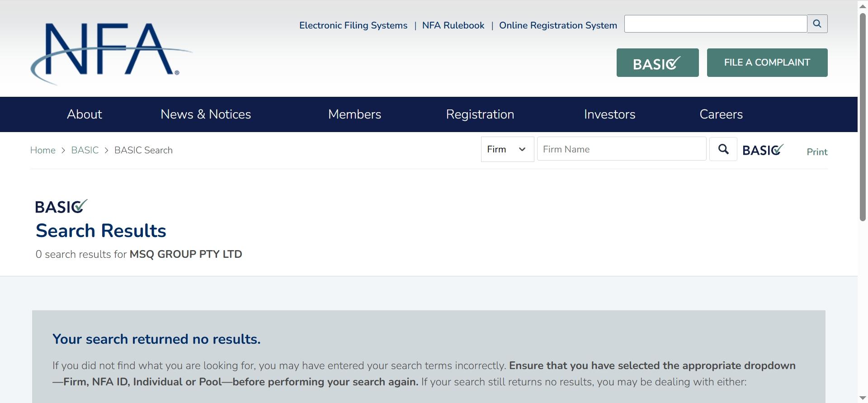Open the NFA Rulebook link
This screenshot has height=403, width=868.
pyautogui.click(x=453, y=25)
